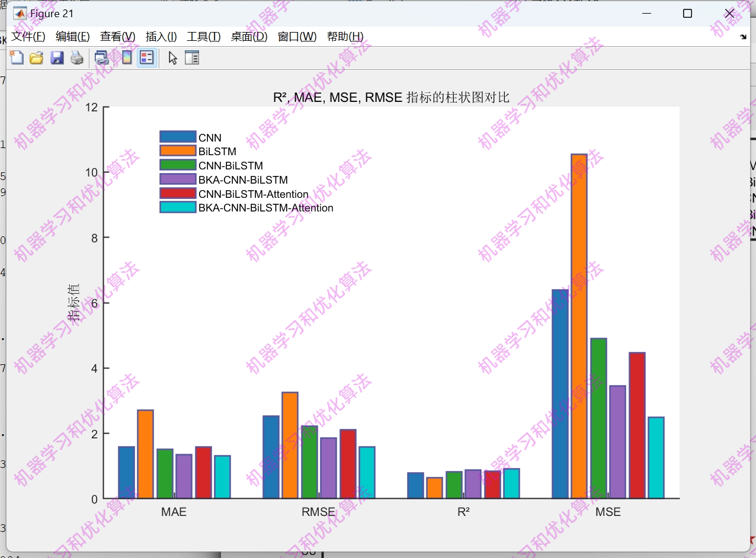The image size is (756, 558).
Task: Create a new figure from the toolbar
Action: click(17, 57)
